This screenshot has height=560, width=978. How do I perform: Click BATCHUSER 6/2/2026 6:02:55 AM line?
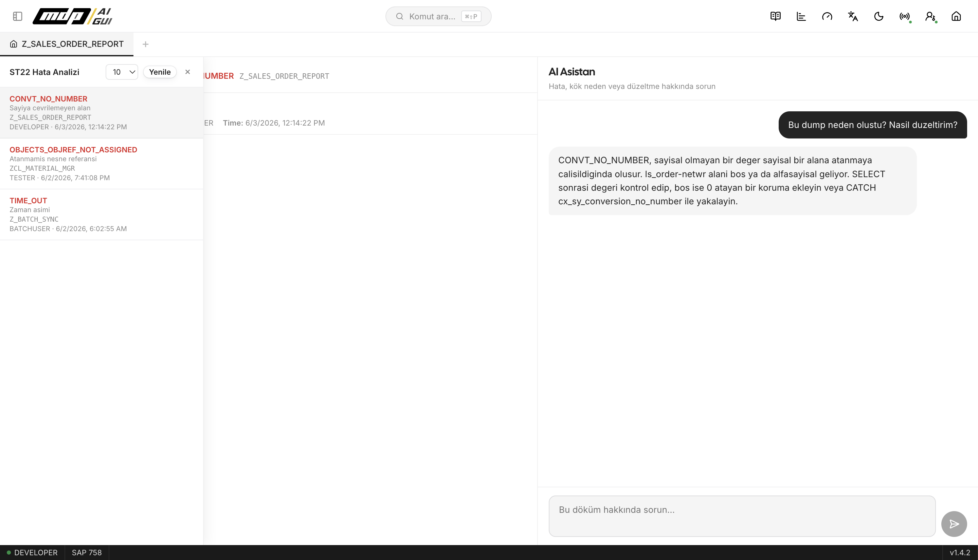coord(68,228)
